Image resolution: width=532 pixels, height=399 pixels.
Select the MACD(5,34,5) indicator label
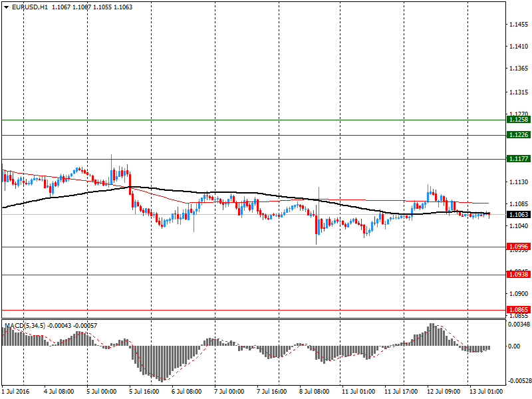click(25, 326)
